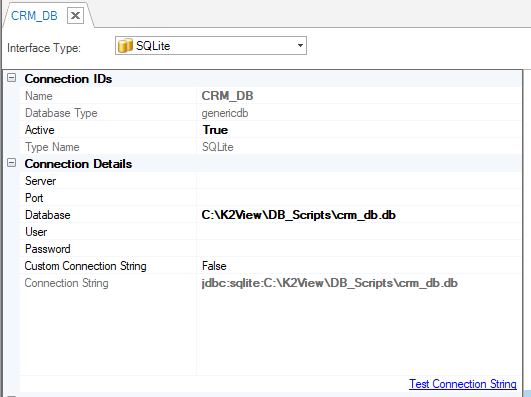Select the CRM_DB tab
This screenshot has width=531, height=397.
[34, 16]
